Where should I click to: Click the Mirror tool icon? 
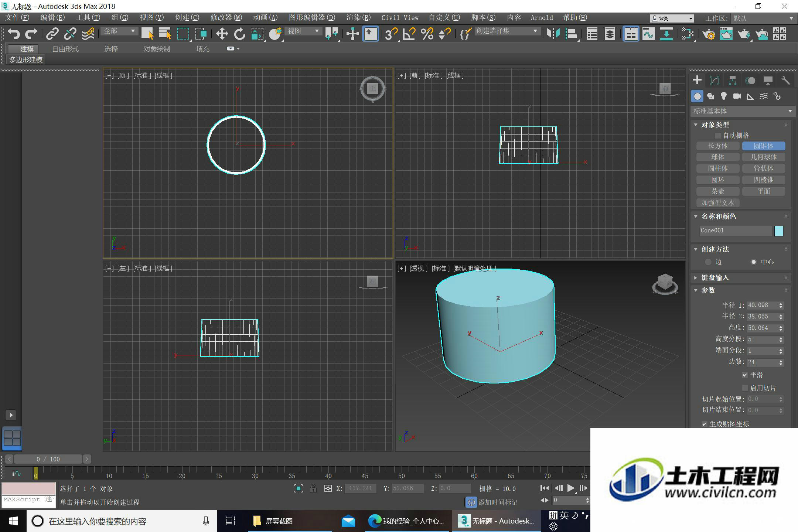click(553, 34)
